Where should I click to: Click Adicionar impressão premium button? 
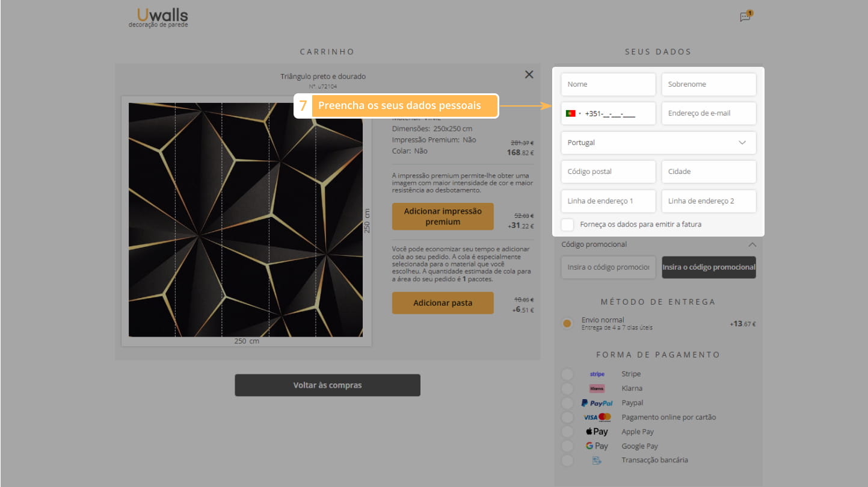click(x=442, y=217)
